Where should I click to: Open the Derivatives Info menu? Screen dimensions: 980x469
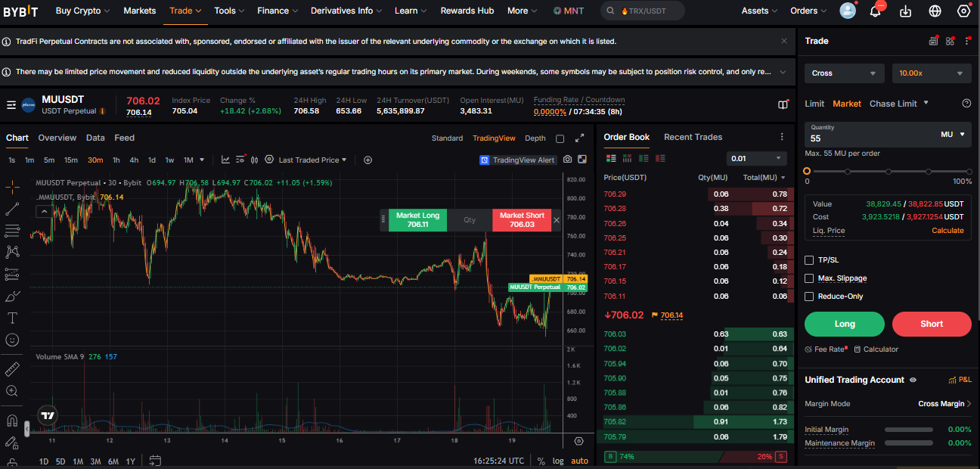point(347,11)
